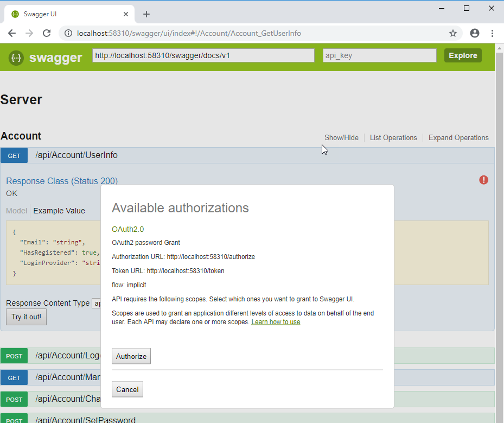This screenshot has width=504, height=423.
Task: Click the Explore button
Action: 463,55
